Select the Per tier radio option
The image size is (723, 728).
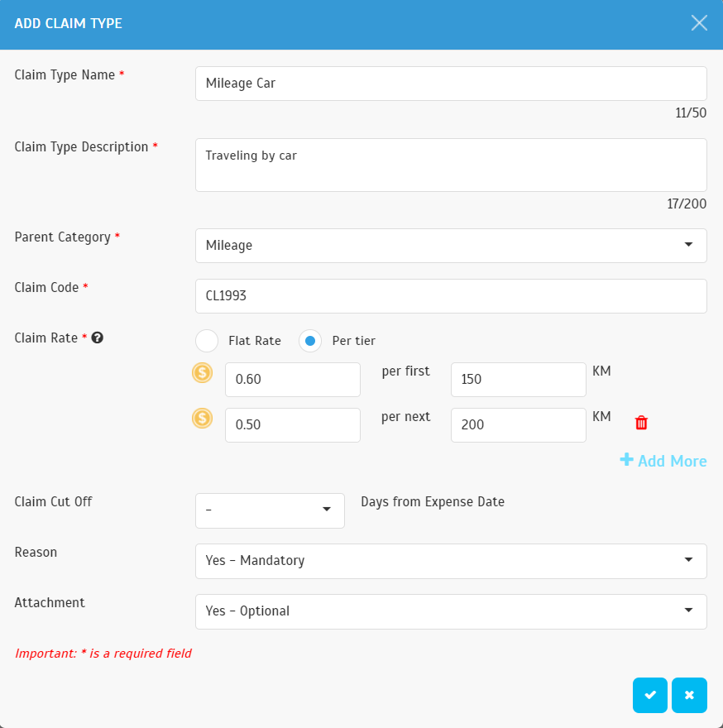click(310, 341)
